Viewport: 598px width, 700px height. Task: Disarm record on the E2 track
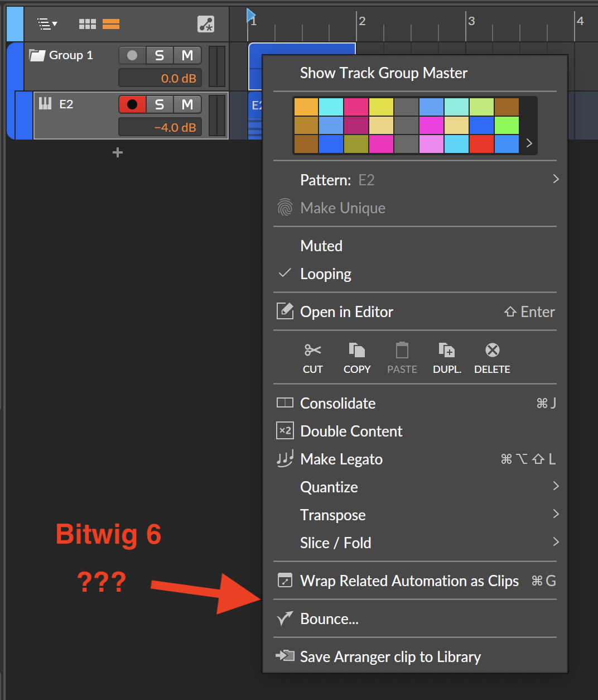point(132,104)
